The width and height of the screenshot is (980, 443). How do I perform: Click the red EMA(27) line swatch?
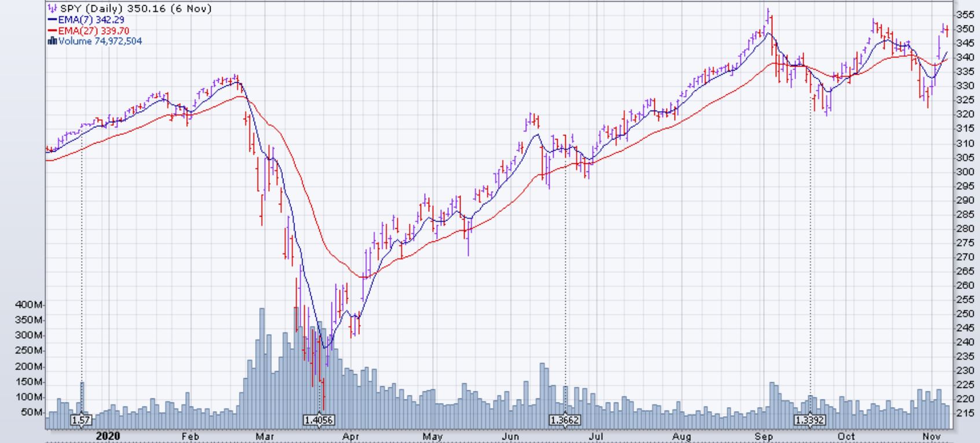click(52, 31)
